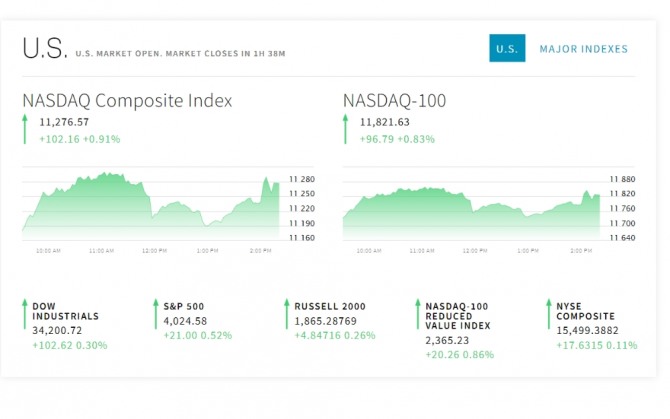Select NASDAQ-100 Reduced Value Index label
This screenshot has width=670, height=419.
[458, 316]
